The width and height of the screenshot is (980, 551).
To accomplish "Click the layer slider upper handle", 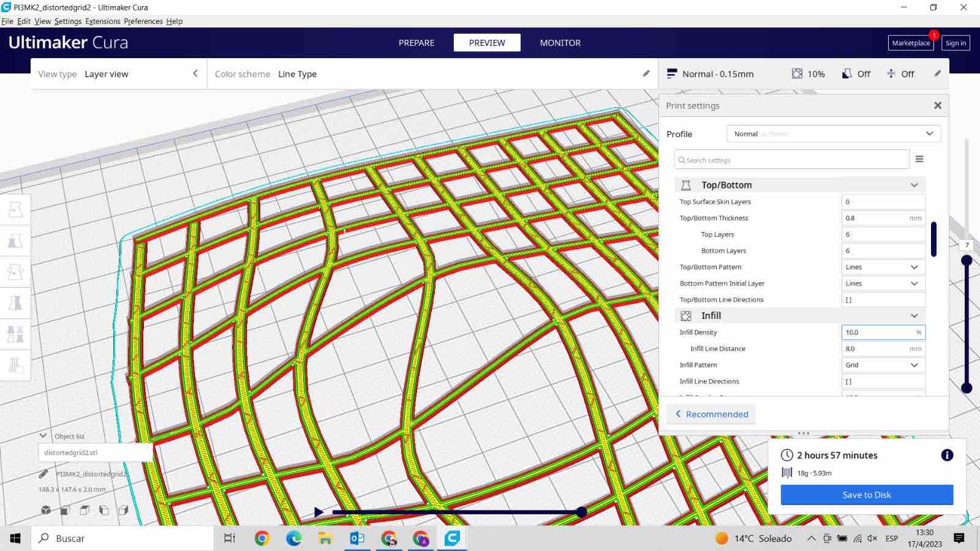I will click(x=967, y=260).
